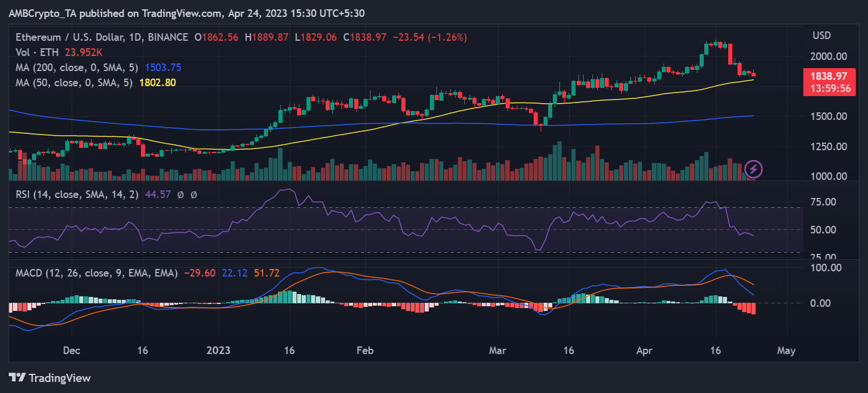Click the TradingView logo
Image resolution: width=868 pixels, height=393 pixels.
(x=50, y=378)
